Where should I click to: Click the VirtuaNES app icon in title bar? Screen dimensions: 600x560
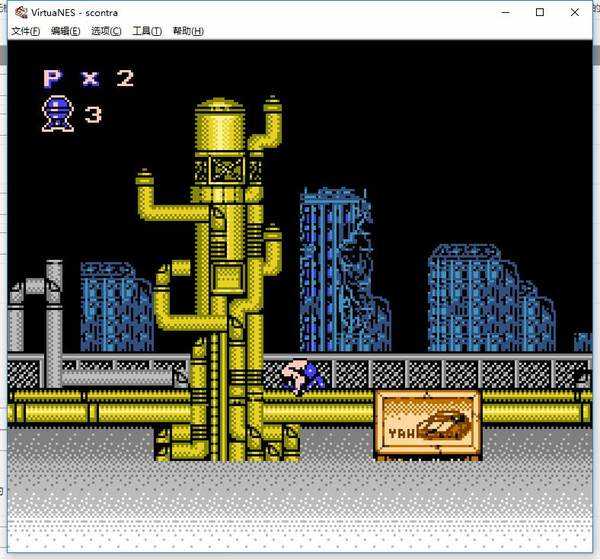pyautogui.click(x=21, y=12)
